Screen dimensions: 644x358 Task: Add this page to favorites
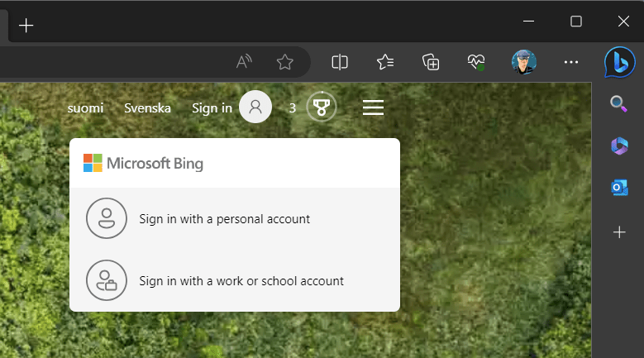(x=285, y=62)
